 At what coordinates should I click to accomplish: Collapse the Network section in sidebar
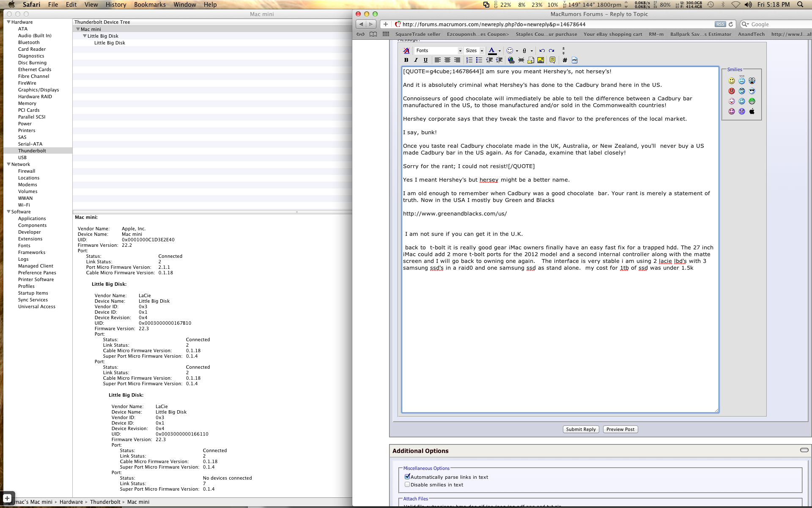pyautogui.click(x=8, y=164)
